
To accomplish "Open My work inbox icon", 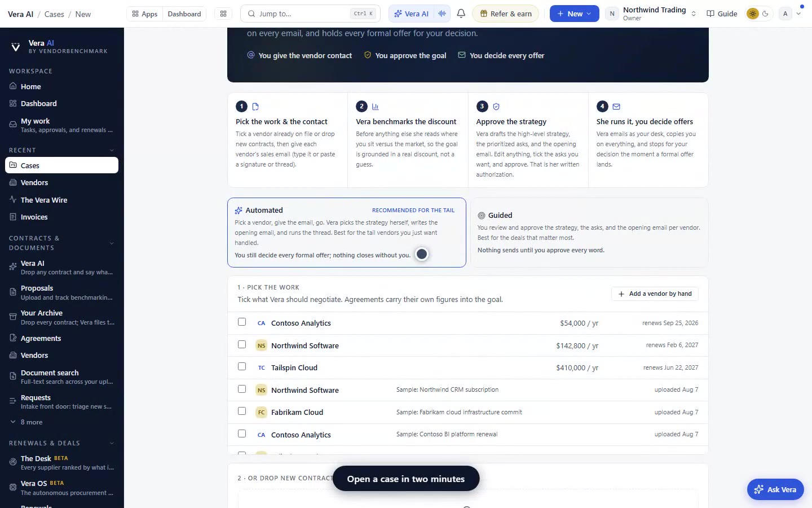I will click(13, 125).
